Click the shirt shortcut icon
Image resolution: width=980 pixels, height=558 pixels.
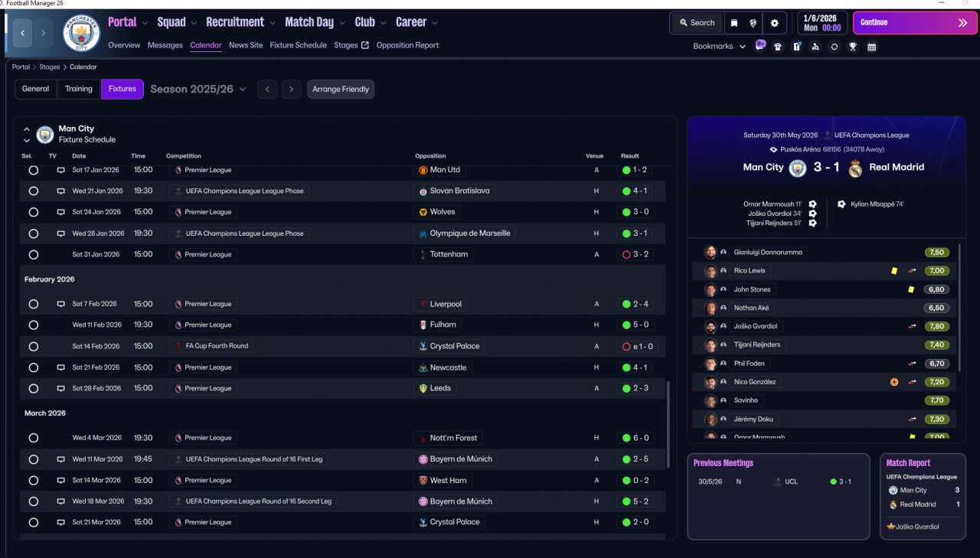pos(778,47)
